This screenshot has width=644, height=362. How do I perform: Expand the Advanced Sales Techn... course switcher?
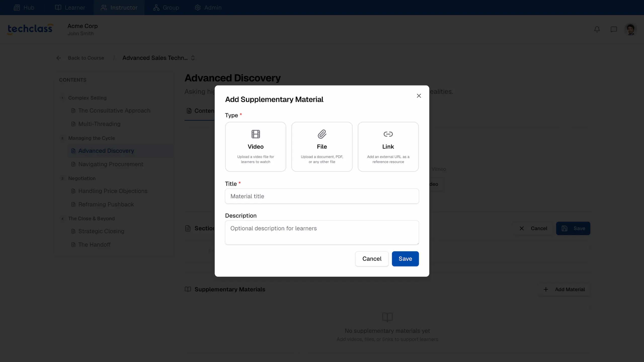pos(193,58)
